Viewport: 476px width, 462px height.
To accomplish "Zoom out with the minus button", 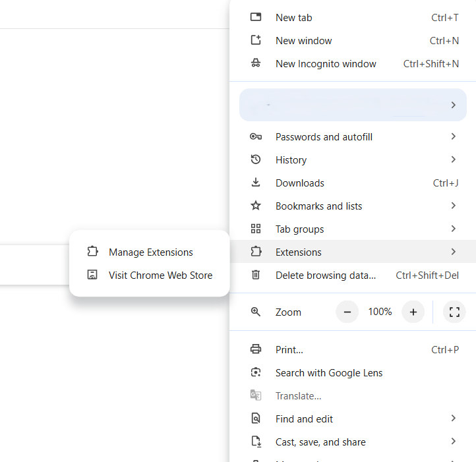I will [x=347, y=312].
